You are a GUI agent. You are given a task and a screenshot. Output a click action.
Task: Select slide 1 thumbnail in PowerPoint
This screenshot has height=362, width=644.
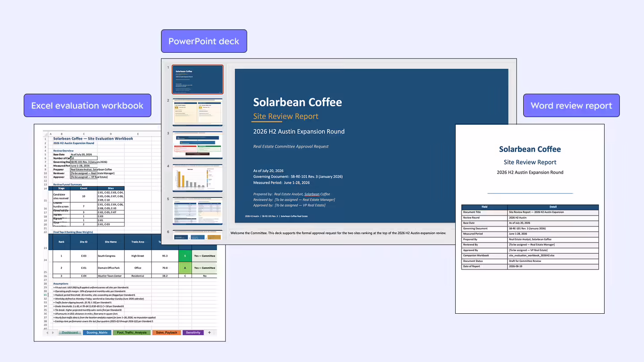(x=197, y=80)
